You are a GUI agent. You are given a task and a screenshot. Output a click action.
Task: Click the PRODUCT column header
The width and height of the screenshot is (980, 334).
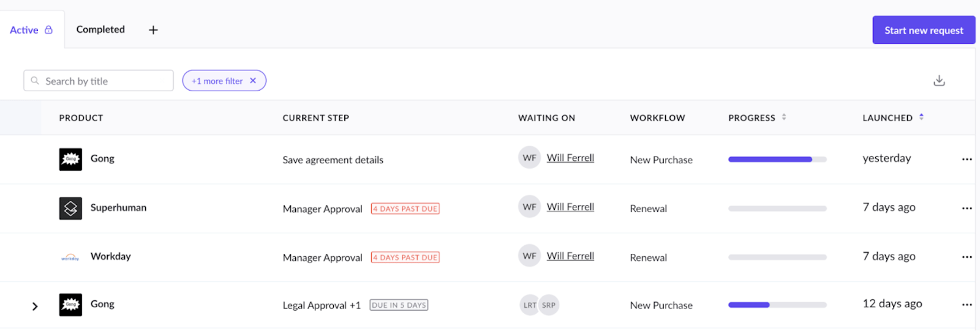pyautogui.click(x=81, y=118)
